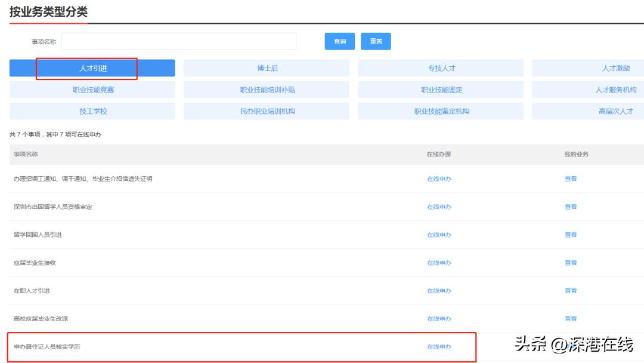Choose the 职业技能鉴定机构 category tab
This screenshot has height=363, width=644.
pos(441,111)
